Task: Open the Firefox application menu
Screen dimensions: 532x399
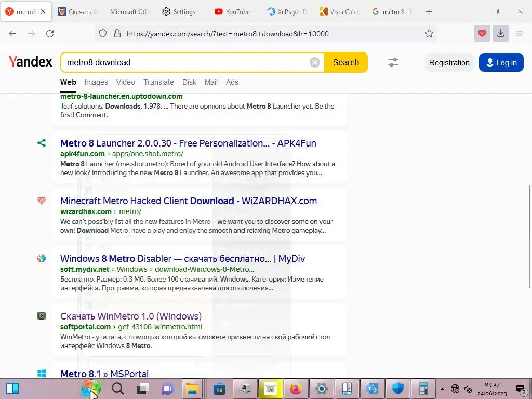Action: coord(520,33)
